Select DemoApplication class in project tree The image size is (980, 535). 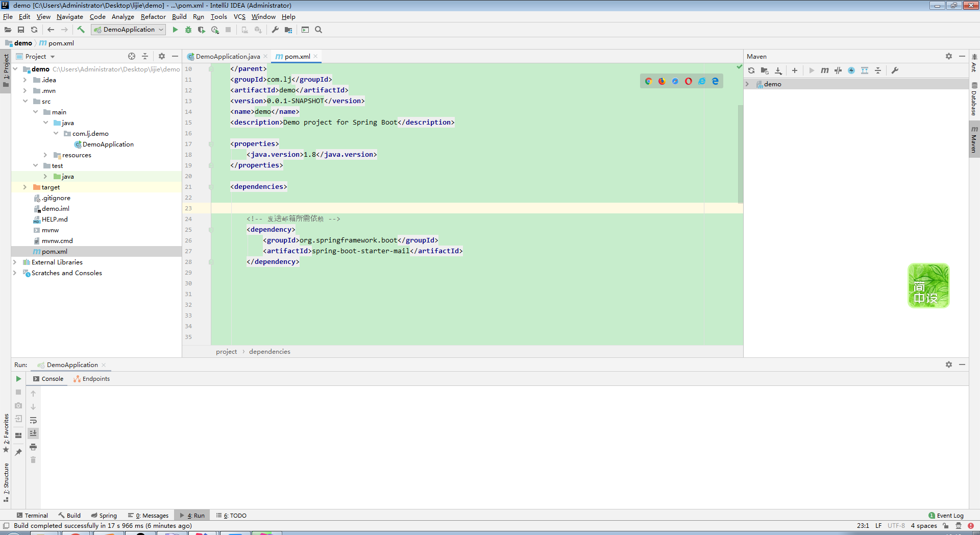[x=108, y=144]
